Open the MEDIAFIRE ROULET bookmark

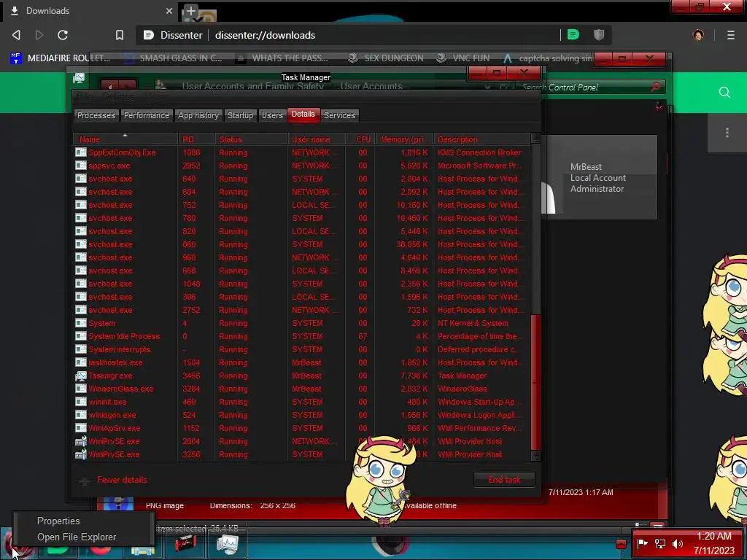pyautogui.click(x=61, y=58)
